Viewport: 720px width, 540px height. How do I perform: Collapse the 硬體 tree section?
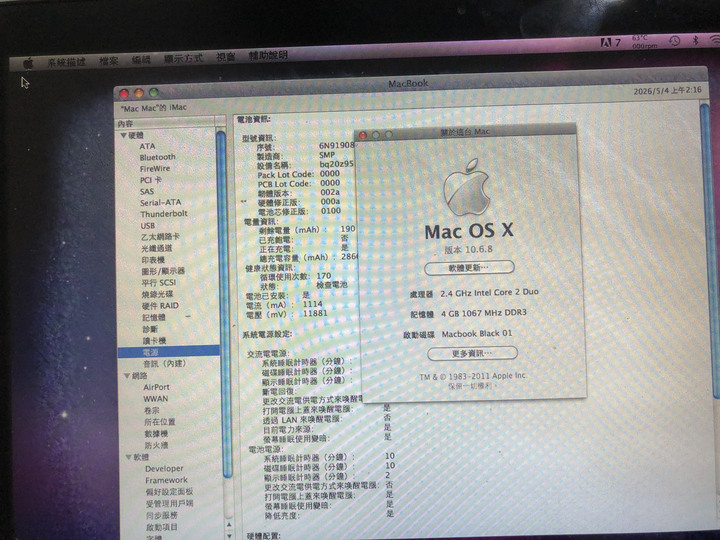(124, 135)
